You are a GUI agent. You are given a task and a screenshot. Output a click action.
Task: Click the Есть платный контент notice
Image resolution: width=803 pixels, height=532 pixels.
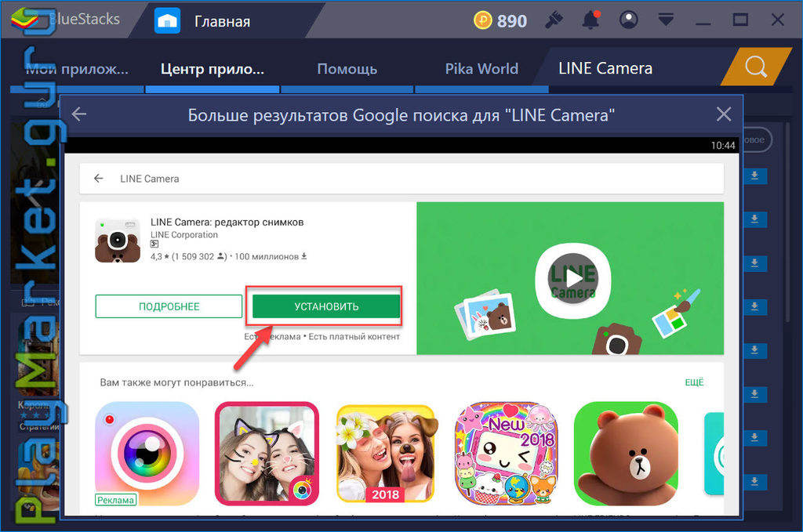(354, 337)
